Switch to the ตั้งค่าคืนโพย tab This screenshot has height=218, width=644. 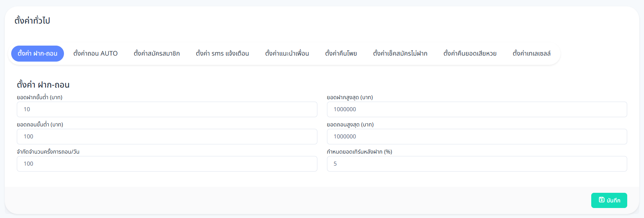point(341,54)
